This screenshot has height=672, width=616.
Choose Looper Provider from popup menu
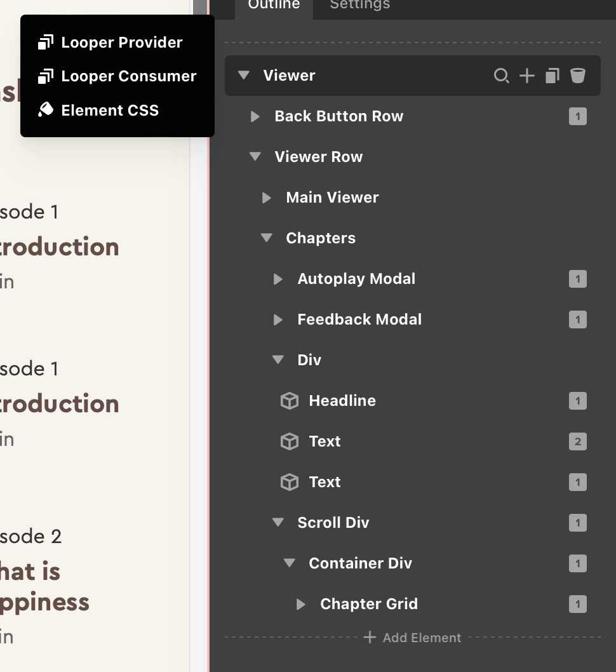117,43
